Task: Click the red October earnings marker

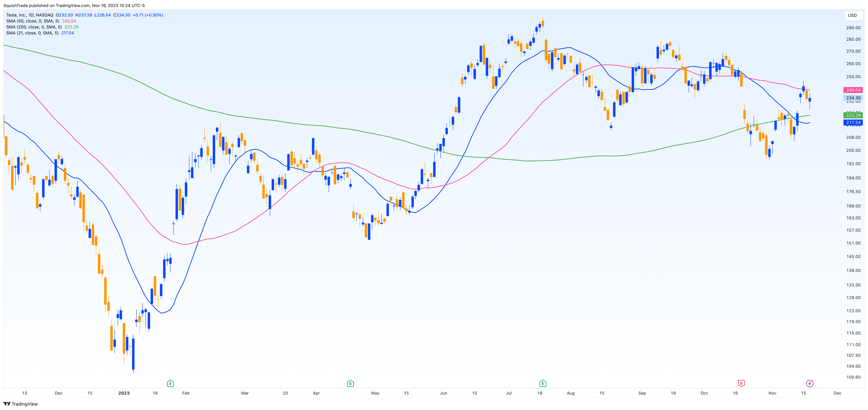Action: coord(741,383)
